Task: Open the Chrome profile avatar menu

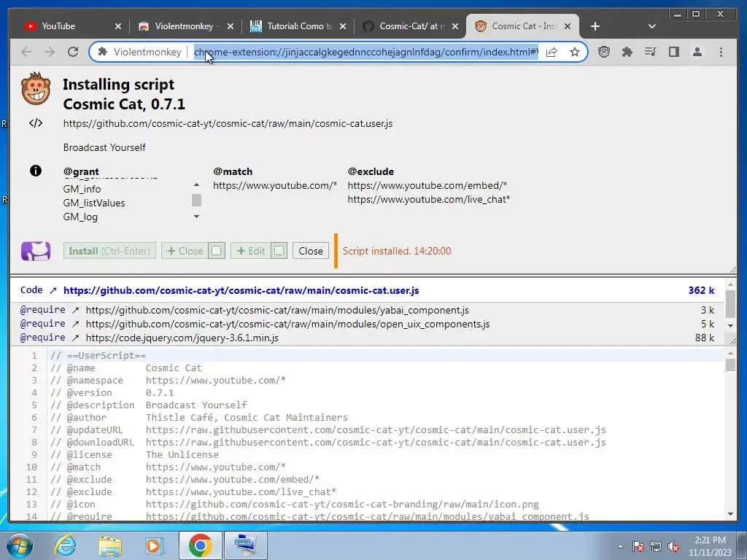Action: click(x=697, y=52)
